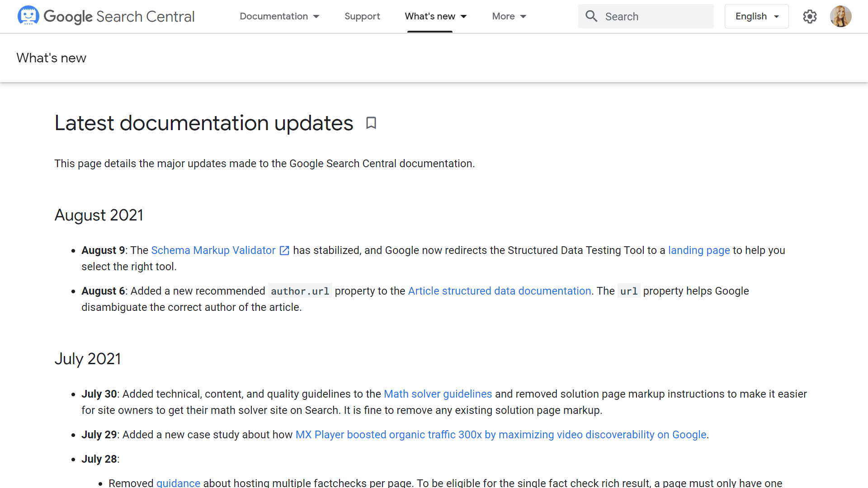Open the Math solver guidelines link
This screenshot has height=488, width=868.
[x=438, y=394]
